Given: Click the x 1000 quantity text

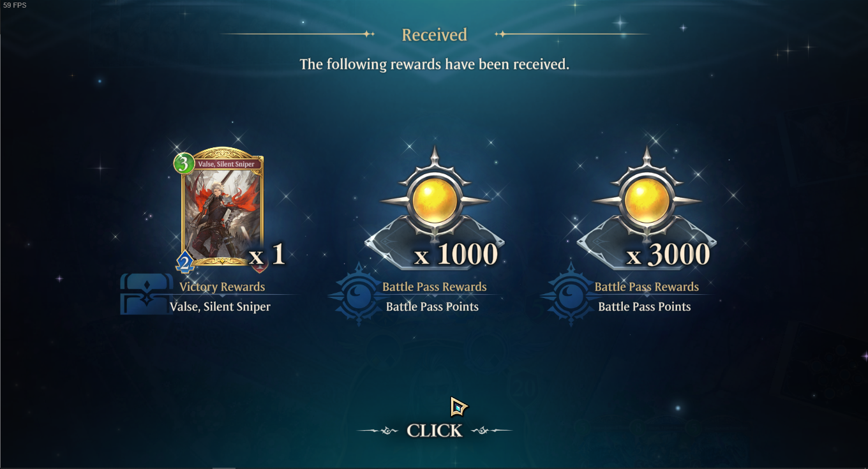Looking at the screenshot, I should (456, 255).
